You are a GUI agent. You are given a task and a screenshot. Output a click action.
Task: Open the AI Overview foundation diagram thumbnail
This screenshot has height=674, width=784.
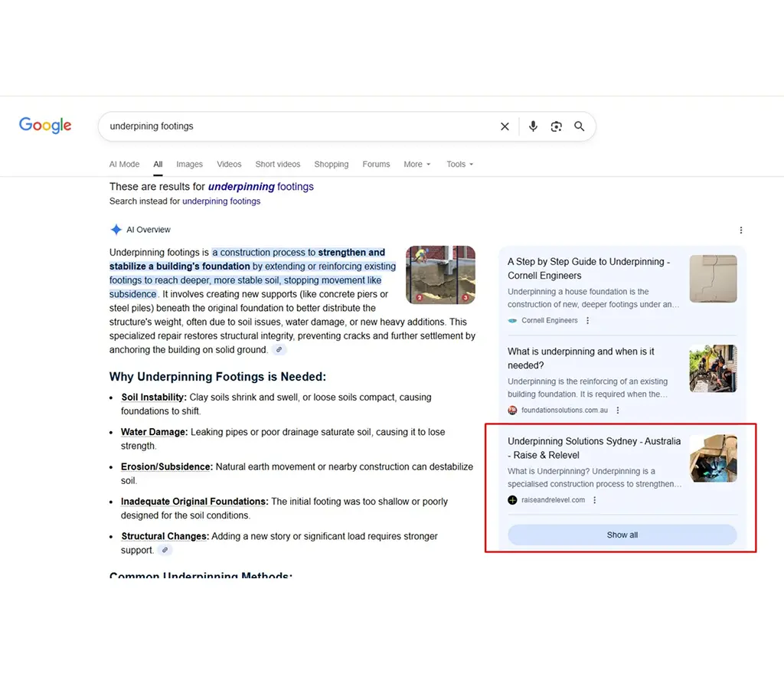tap(440, 274)
